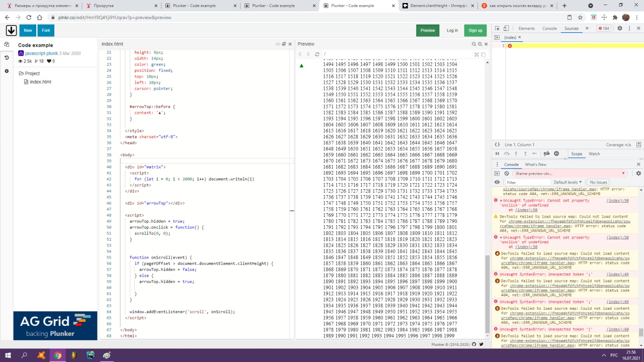
Task: Click the Plunker home logo icon
Action: tap(11, 30)
